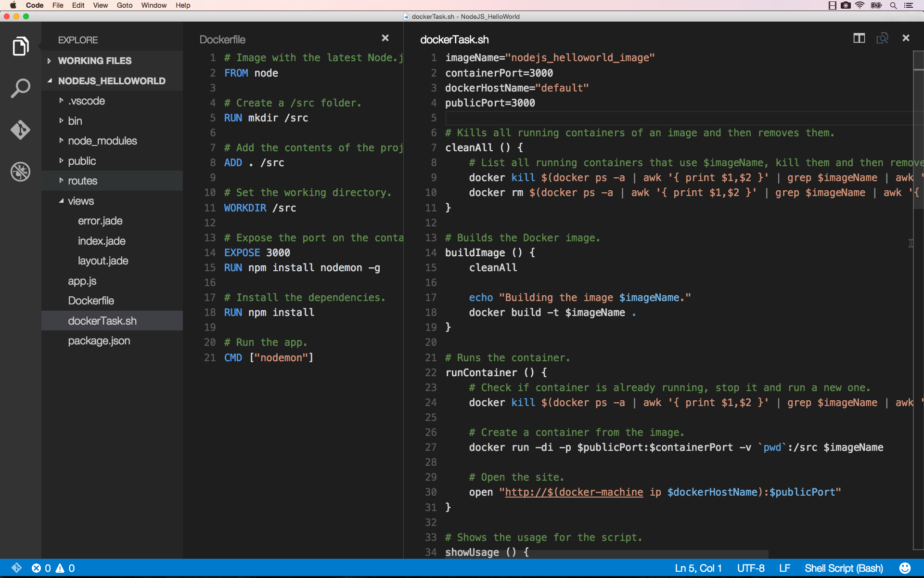The width and height of the screenshot is (924, 578).
Task: Open the Help menu
Action: click(x=183, y=5)
